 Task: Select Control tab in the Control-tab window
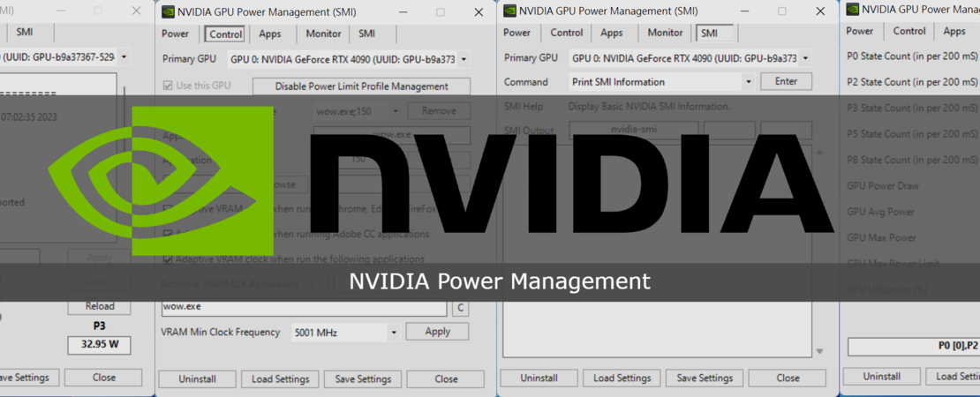[x=226, y=34]
